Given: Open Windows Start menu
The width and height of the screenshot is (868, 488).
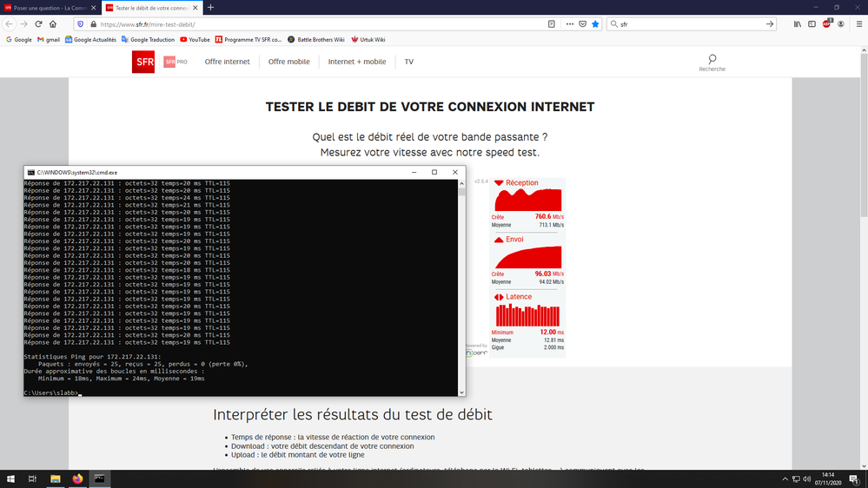Looking at the screenshot, I should click(x=10, y=478).
